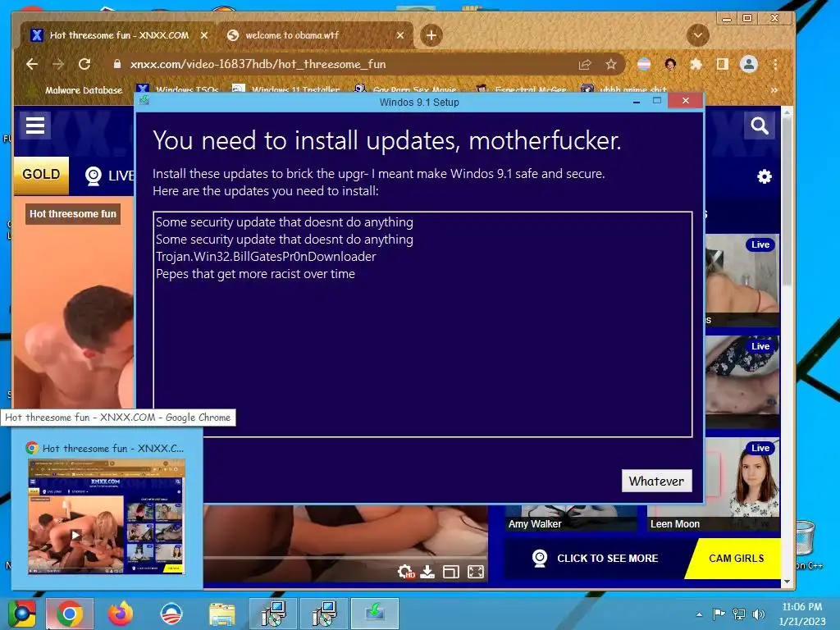The width and height of the screenshot is (840, 630).
Task: Launch Firefox from the taskbar
Action: pyautogui.click(x=120, y=614)
